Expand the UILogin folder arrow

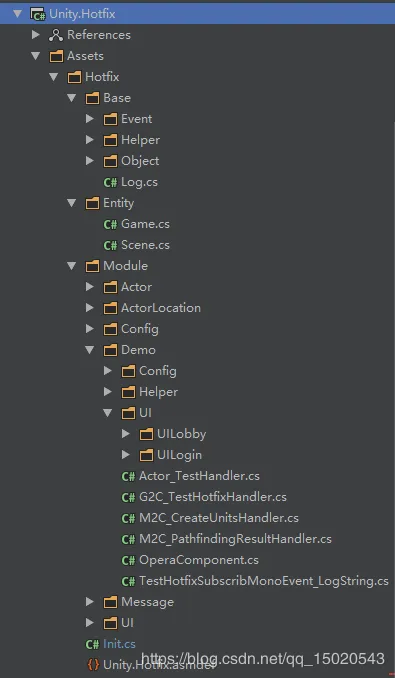125,454
